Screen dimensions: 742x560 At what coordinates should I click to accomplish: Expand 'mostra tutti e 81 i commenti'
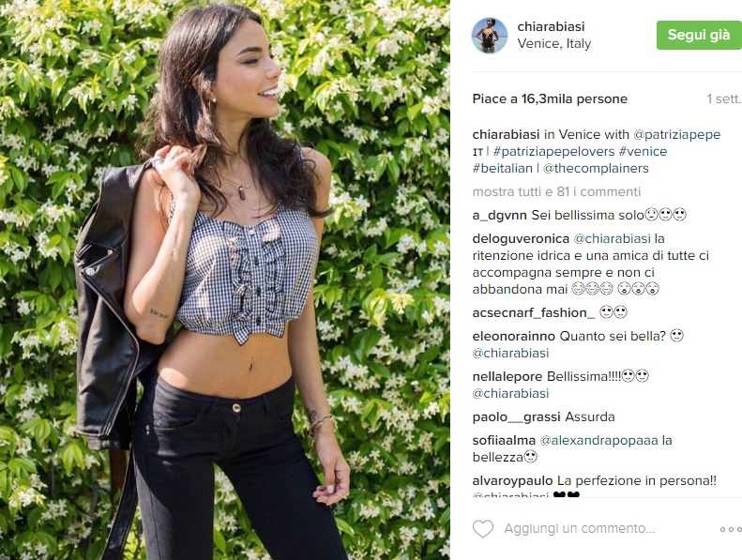tap(556, 191)
